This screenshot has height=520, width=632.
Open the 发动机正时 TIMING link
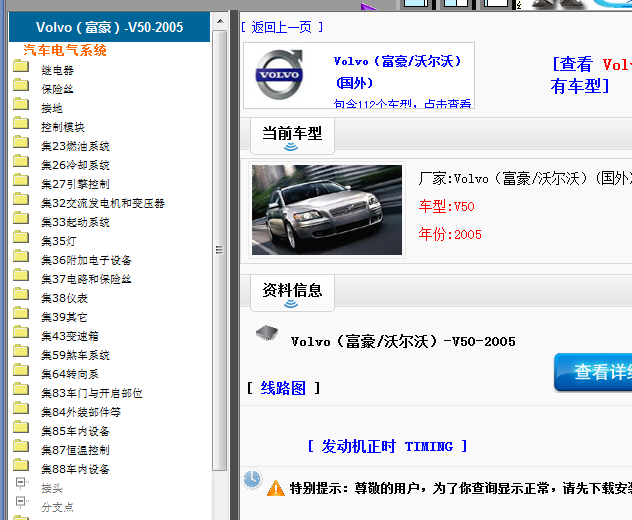[x=387, y=446]
